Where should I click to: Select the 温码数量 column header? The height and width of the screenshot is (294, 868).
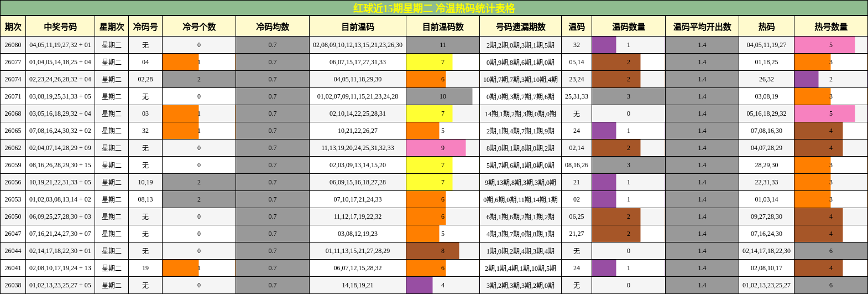click(629, 27)
